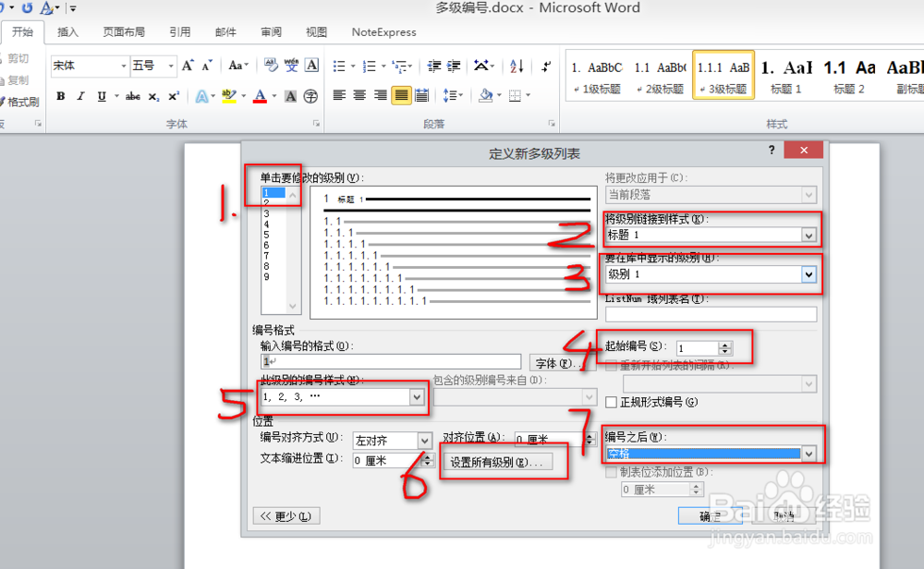The height and width of the screenshot is (569, 924).
Task: Open the 编号之后 dropdown
Action: 809,454
